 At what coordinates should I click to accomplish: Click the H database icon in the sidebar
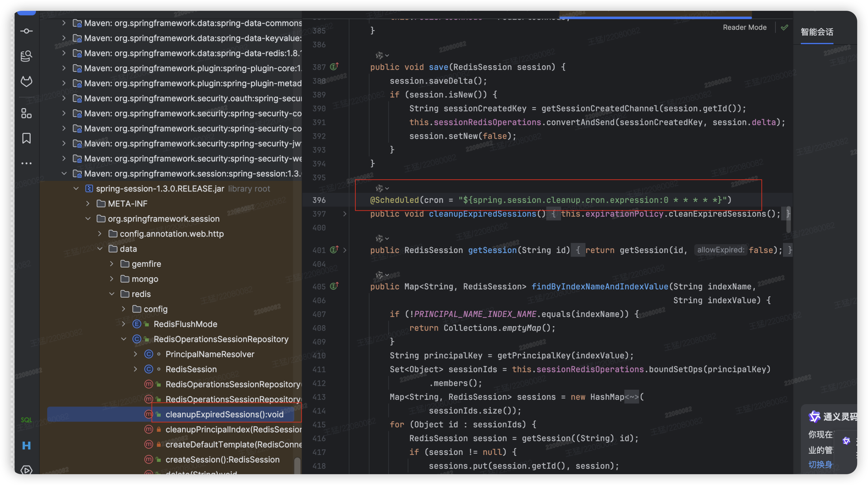(x=26, y=446)
